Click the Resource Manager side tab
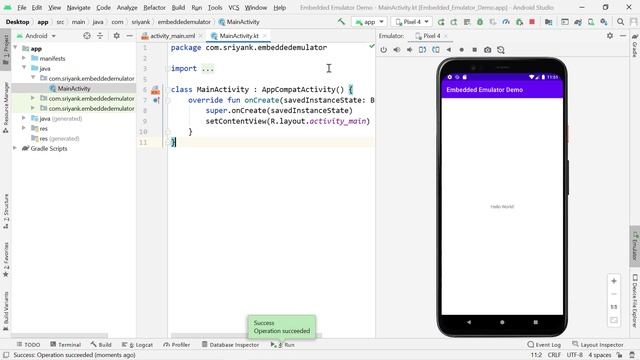This screenshot has width=640, height=360. pyautogui.click(x=6, y=107)
